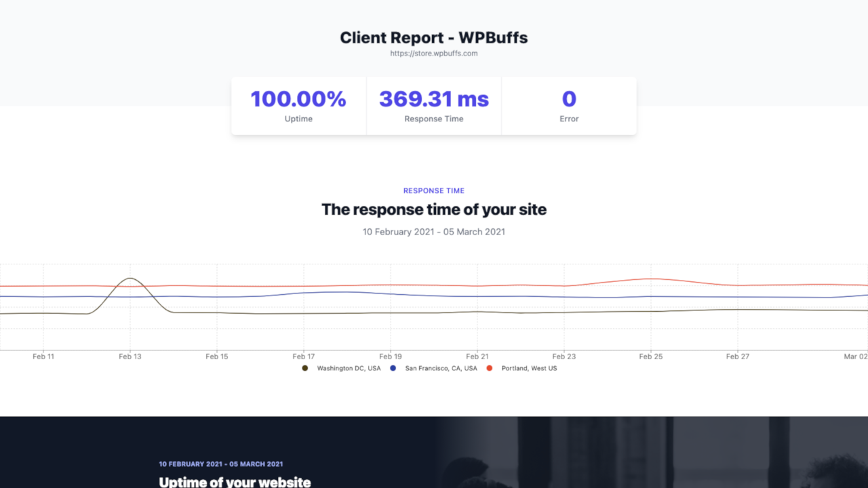Image resolution: width=868 pixels, height=488 pixels.
Task: Open the https://store.wpbuffs.com link
Action: coord(434,53)
